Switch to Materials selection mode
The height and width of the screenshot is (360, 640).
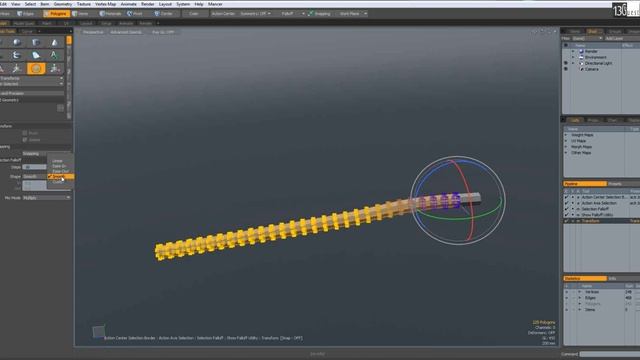(x=110, y=13)
